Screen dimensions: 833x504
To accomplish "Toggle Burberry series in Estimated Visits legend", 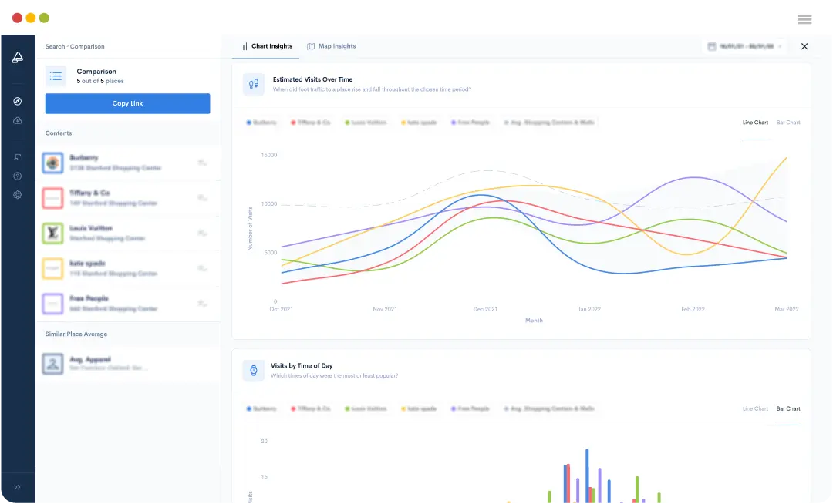I will [261, 123].
